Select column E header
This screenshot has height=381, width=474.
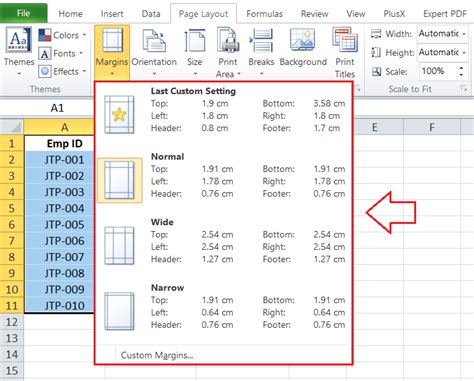pos(375,127)
